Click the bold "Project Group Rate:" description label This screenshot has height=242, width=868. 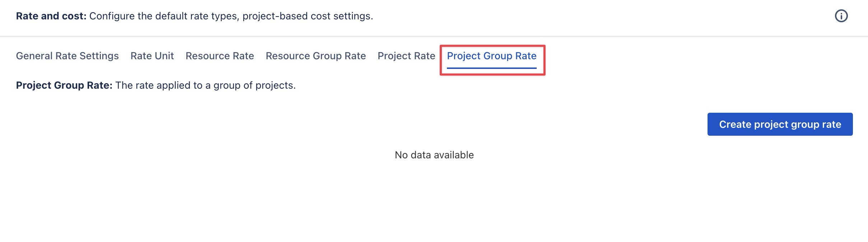pos(64,85)
